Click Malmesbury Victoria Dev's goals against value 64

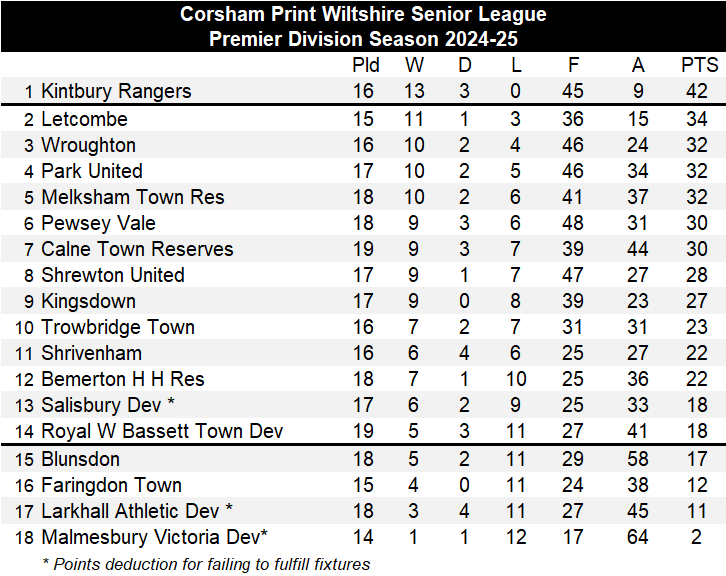click(638, 537)
